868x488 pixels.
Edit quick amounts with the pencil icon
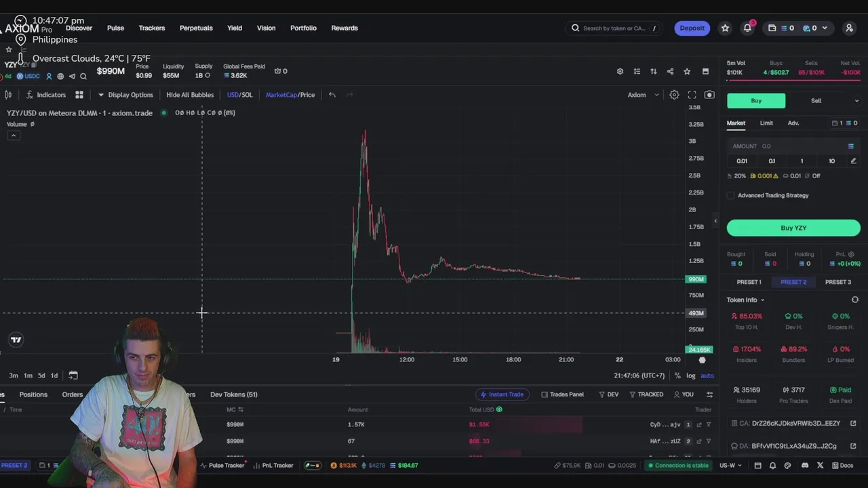(853, 161)
